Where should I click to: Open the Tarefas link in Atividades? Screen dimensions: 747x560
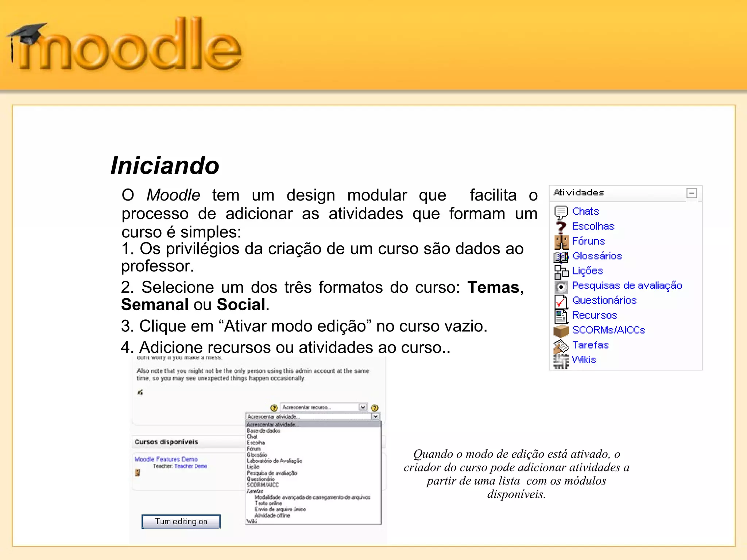(590, 345)
